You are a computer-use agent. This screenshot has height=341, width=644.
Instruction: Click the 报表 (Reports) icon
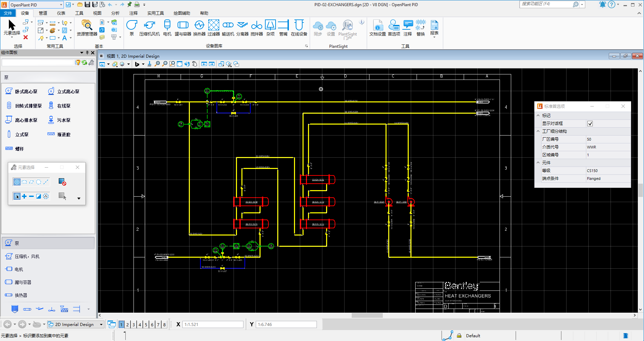(x=434, y=27)
